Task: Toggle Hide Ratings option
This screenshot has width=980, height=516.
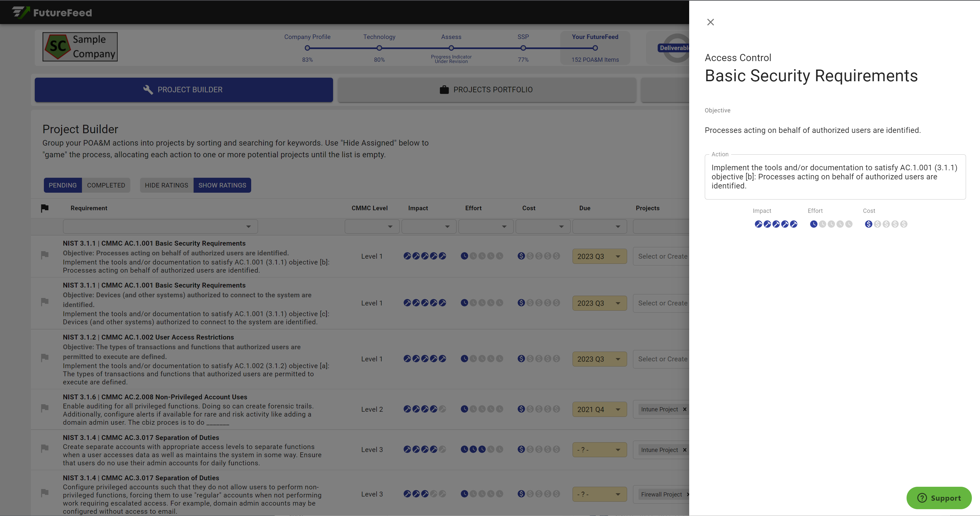Action: coord(166,185)
